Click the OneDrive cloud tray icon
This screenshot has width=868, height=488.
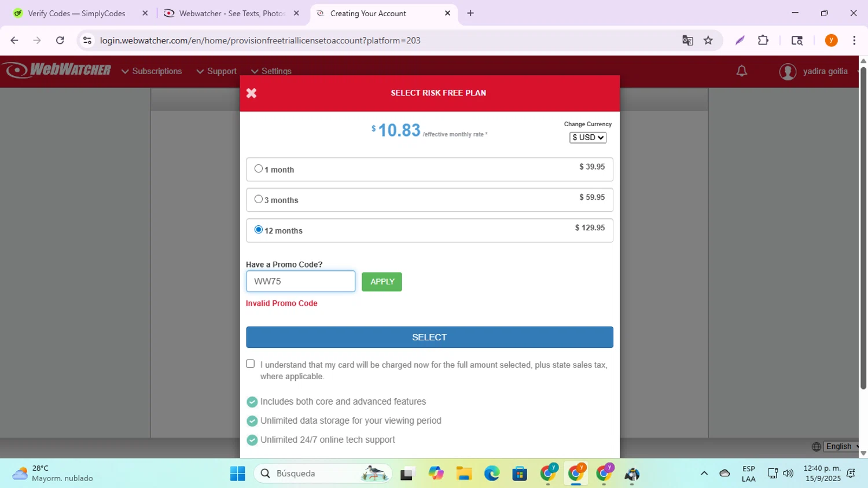[x=724, y=474]
